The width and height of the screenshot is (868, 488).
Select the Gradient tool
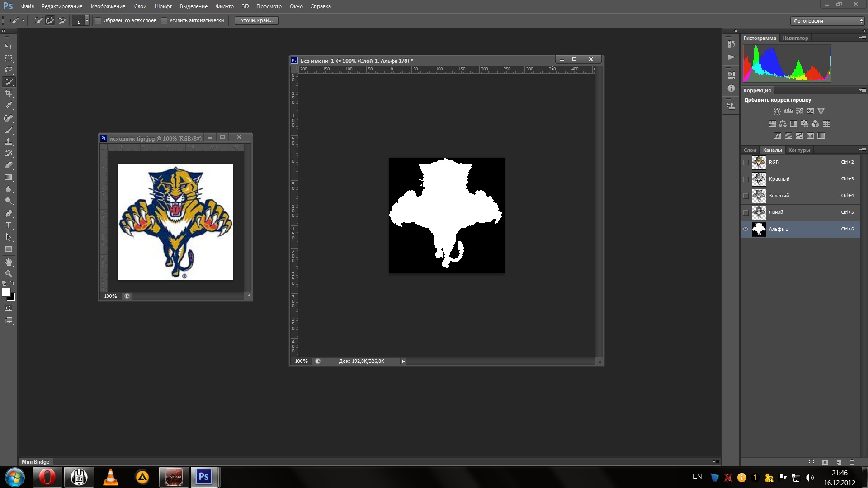click(x=9, y=178)
